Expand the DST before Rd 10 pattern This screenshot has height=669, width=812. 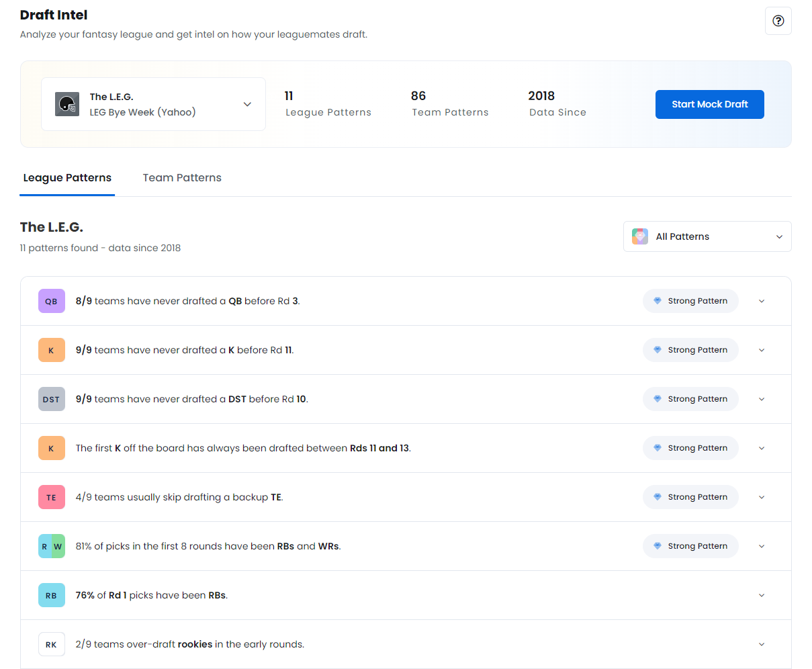point(762,399)
